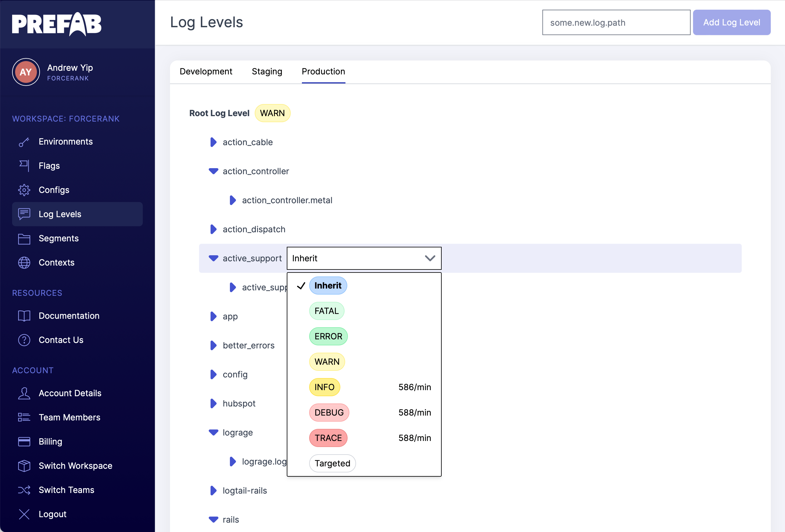The width and height of the screenshot is (785, 532).
Task: Select the checked Inherit option
Action: point(327,286)
